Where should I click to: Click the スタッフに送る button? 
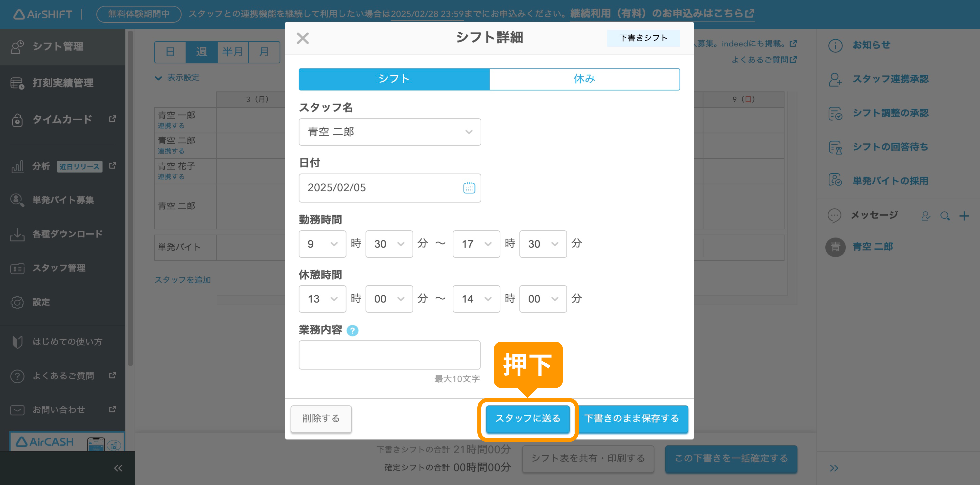pyautogui.click(x=528, y=419)
